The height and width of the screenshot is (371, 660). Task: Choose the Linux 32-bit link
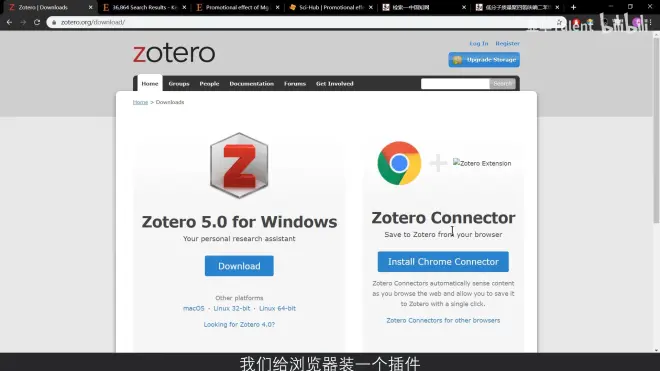pyautogui.click(x=232, y=308)
